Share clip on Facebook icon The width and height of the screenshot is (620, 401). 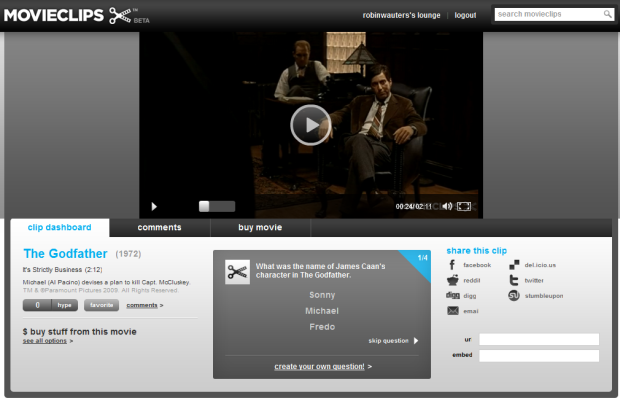click(452, 265)
